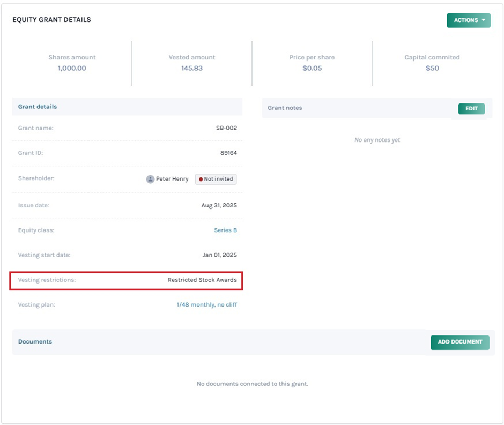Image resolution: width=504 pixels, height=425 pixels.
Task: Click the issue date Aug 31, 2025
Action: click(219, 205)
